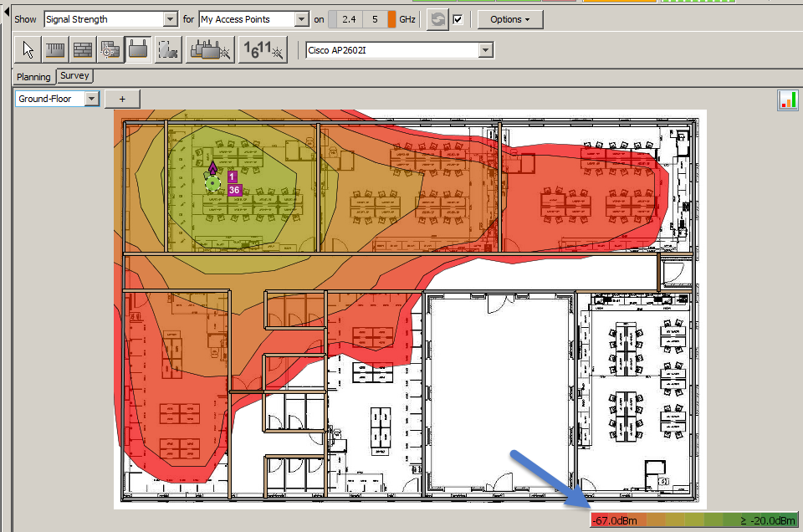Switch to the Survey tab

tap(74, 75)
